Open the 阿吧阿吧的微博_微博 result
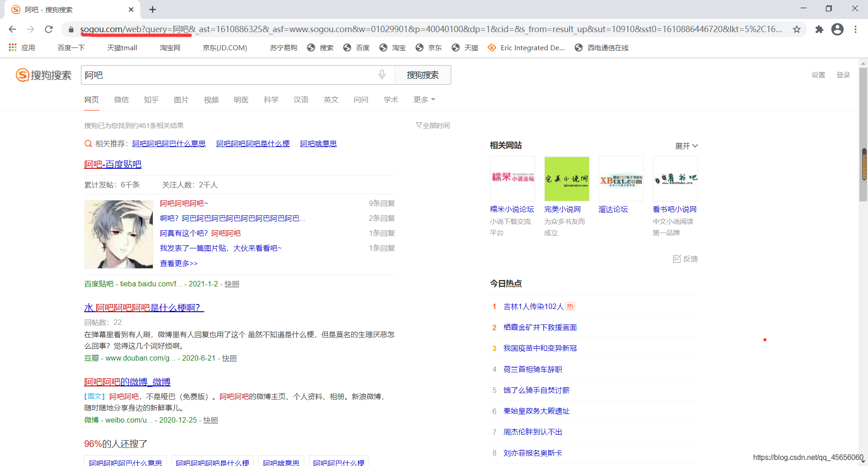Image resolution: width=868 pixels, height=466 pixels. point(127,382)
